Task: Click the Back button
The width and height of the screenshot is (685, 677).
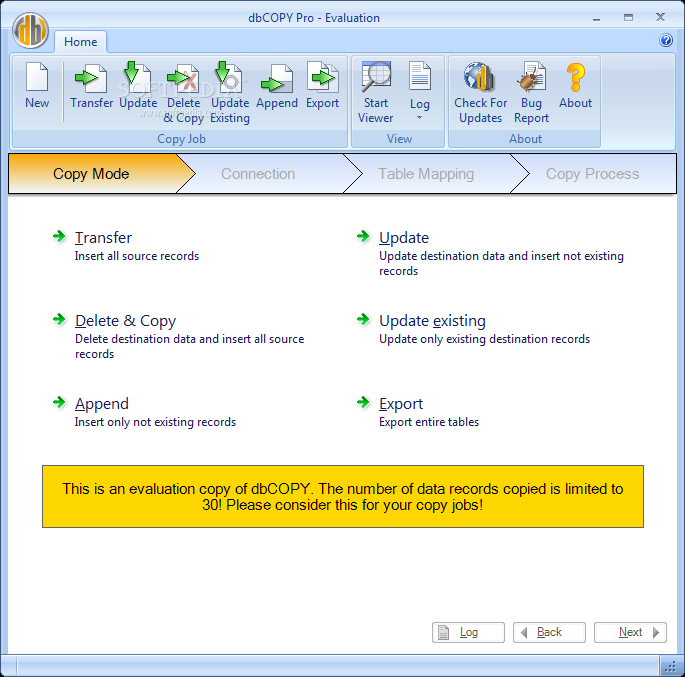Action: pos(549,632)
